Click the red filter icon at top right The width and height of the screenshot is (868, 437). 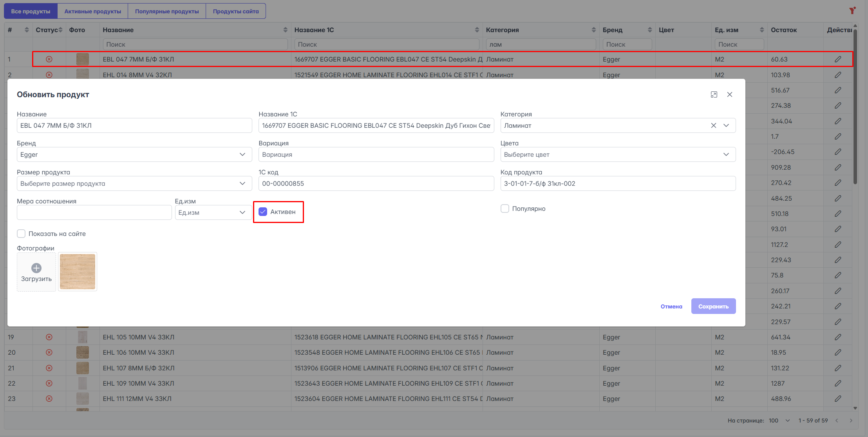[852, 11]
